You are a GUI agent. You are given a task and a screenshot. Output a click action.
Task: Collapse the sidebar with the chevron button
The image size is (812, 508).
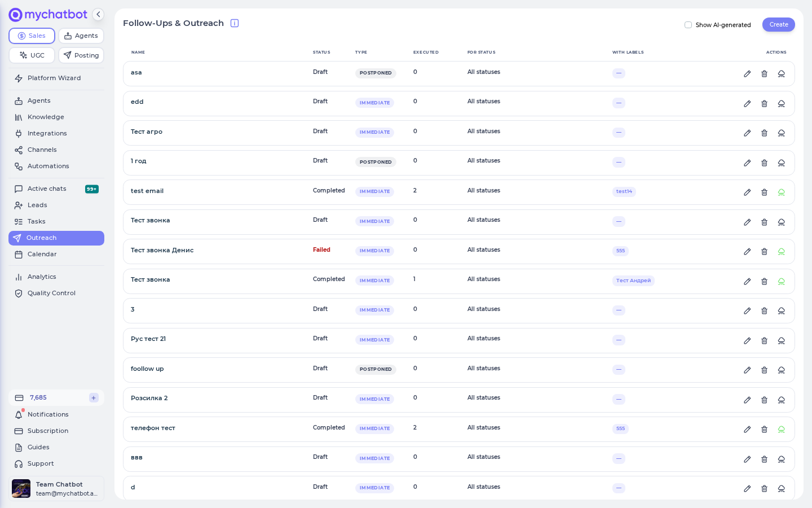click(98, 15)
